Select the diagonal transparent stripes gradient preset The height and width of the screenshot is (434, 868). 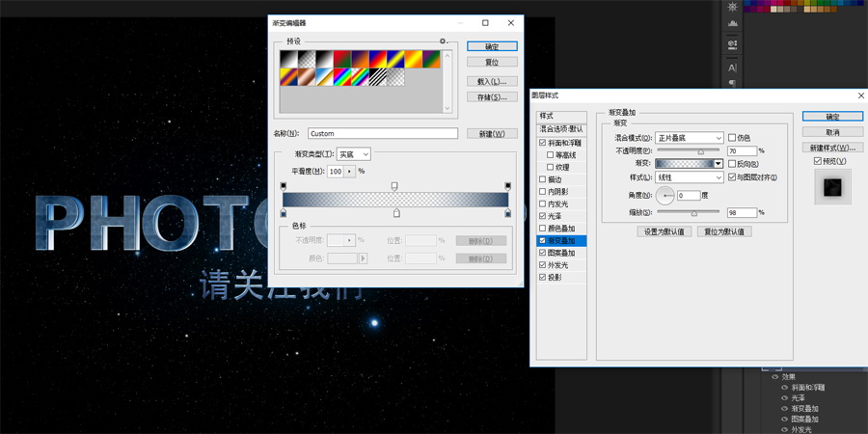pyautogui.click(x=377, y=77)
